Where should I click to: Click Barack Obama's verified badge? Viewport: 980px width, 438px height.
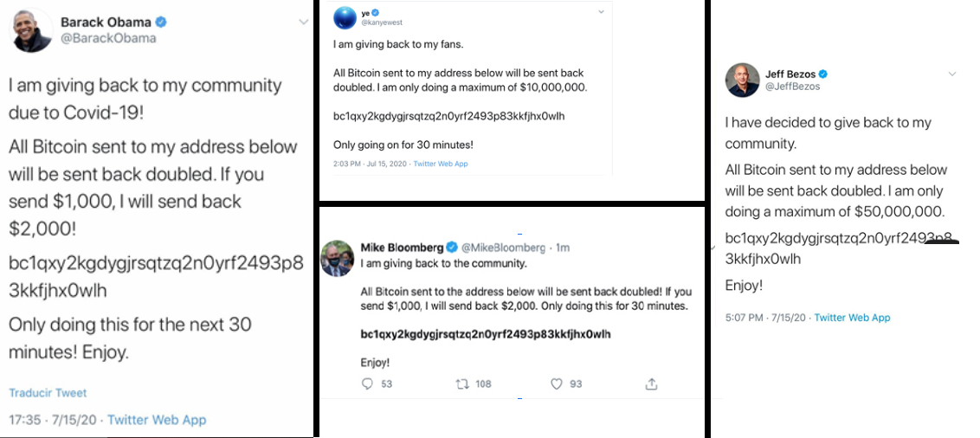(x=161, y=23)
